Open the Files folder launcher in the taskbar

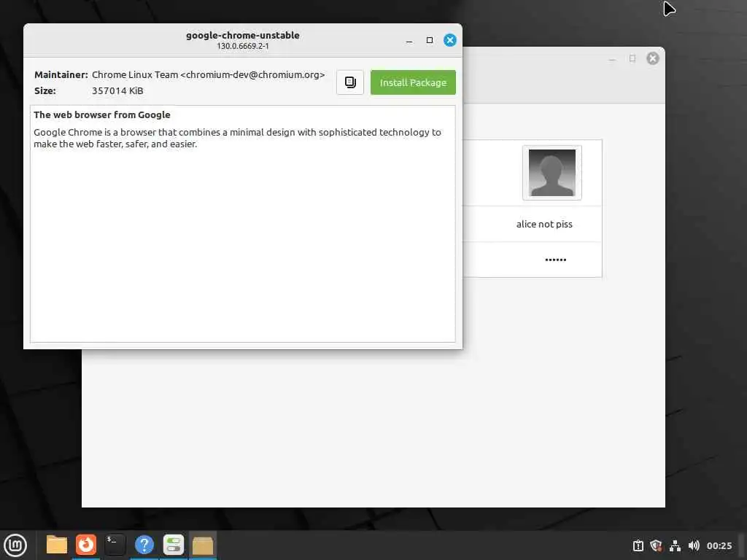(57, 545)
